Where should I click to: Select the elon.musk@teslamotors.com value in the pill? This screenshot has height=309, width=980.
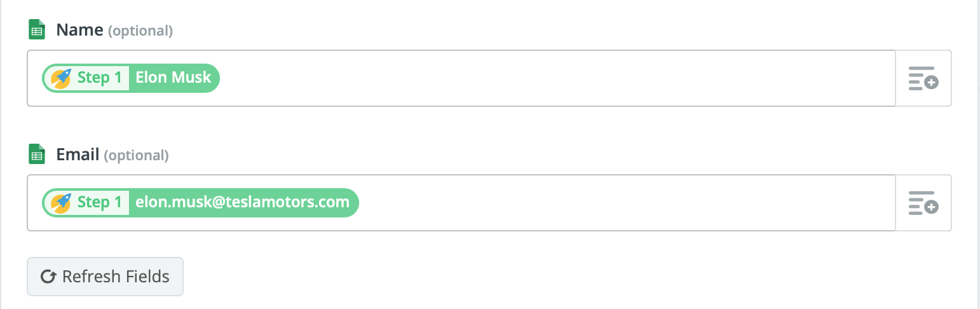coord(243,203)
